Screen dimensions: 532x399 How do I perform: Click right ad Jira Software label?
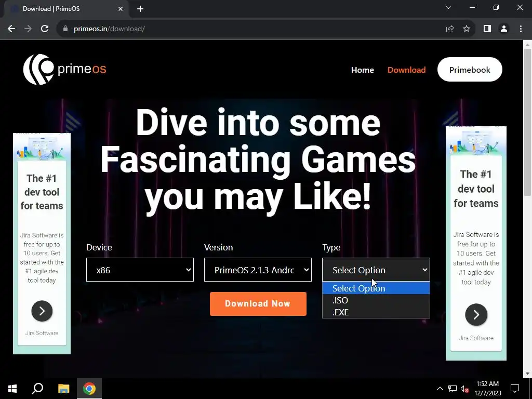point(476,338)
